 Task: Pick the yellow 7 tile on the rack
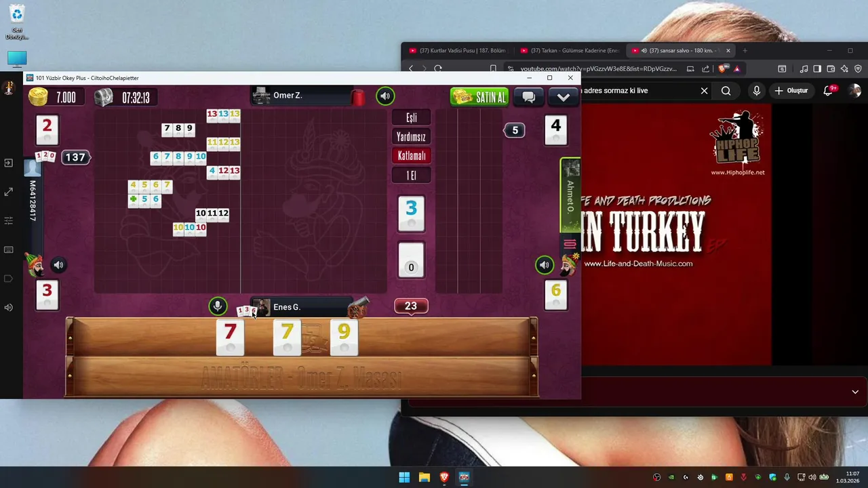click(287, 338)
